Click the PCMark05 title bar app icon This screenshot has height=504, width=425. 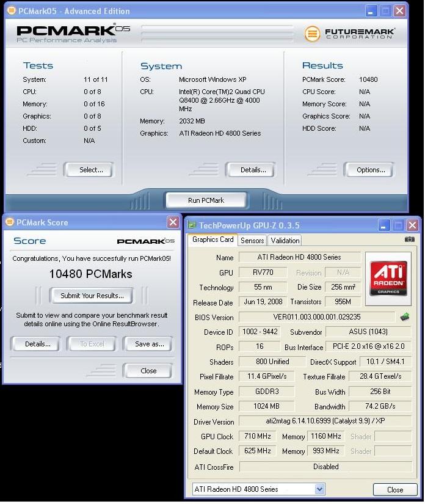(x=11, y=10)
